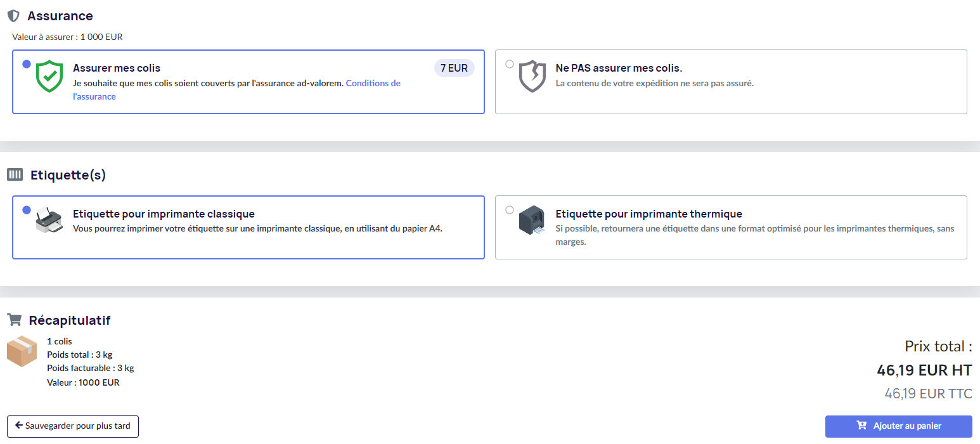Click the broken grey shield icon
Image resolution: width=980 pixels, height=444 pixels.
point(532,77)
